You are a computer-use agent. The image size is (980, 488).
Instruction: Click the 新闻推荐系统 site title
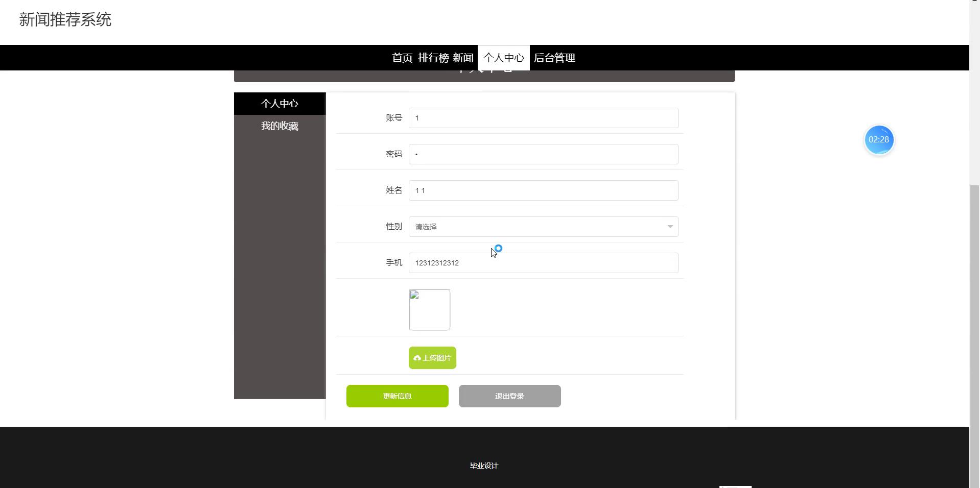pyautogui.click(x=65, y=19)
